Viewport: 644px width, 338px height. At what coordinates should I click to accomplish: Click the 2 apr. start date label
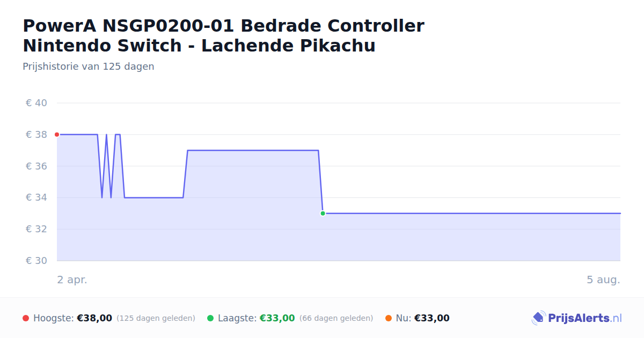tap(72, 280)
